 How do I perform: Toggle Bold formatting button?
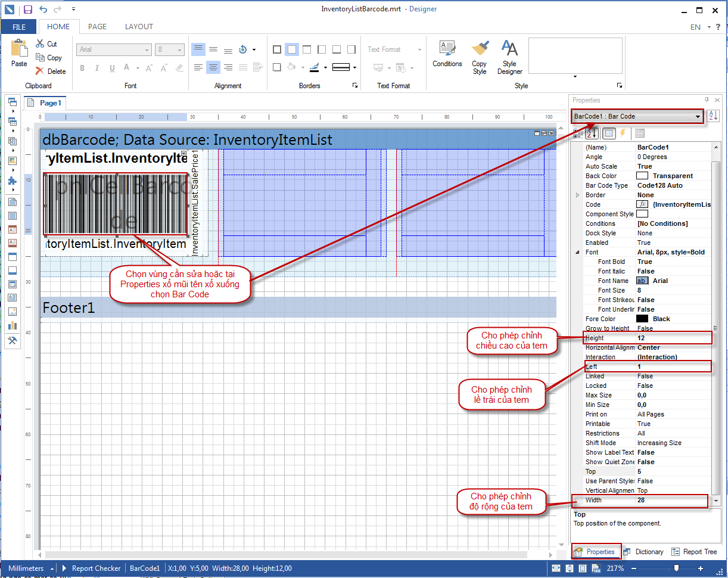pyautogui.click(x=83, y=68)
